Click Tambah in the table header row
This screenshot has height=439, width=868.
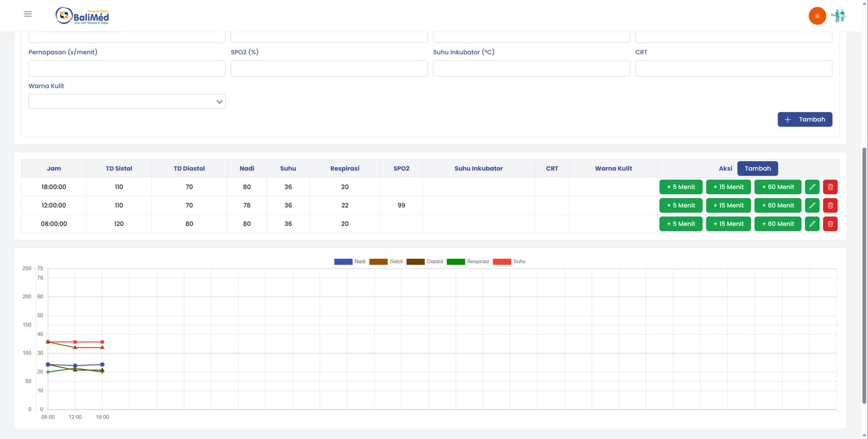(757, 168)
